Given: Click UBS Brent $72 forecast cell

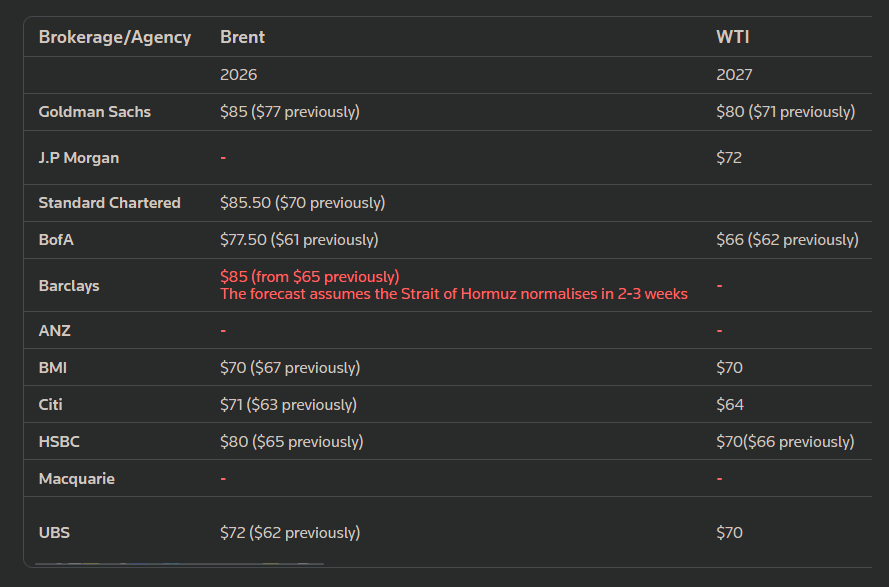Looking at the screenshot, I should pos(290,533).
